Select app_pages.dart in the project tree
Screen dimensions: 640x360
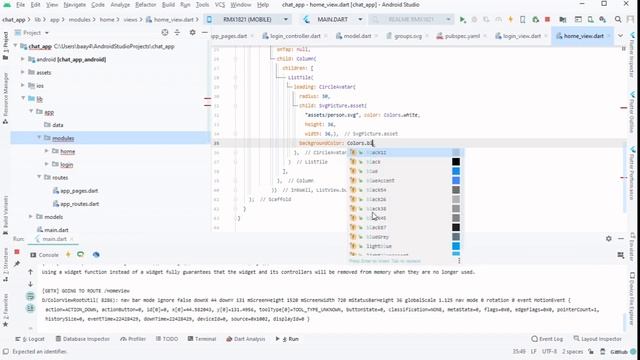[79, 191]
